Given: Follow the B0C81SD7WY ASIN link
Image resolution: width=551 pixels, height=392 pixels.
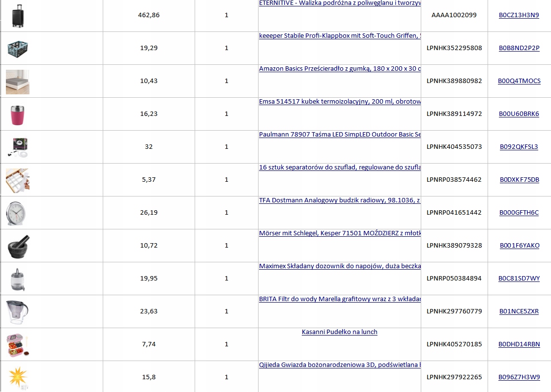Looking at the screenshot, I should pos(519,278).
